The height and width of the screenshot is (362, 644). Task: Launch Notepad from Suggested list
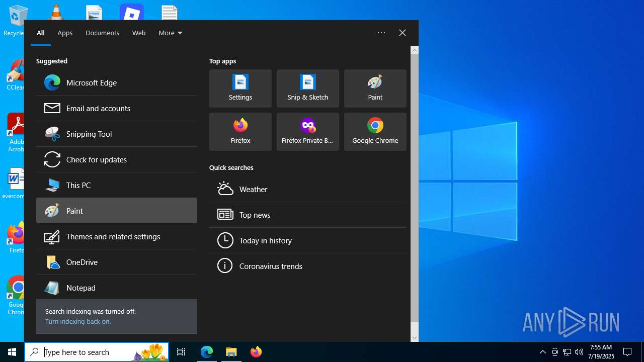[x=117, y=288]
